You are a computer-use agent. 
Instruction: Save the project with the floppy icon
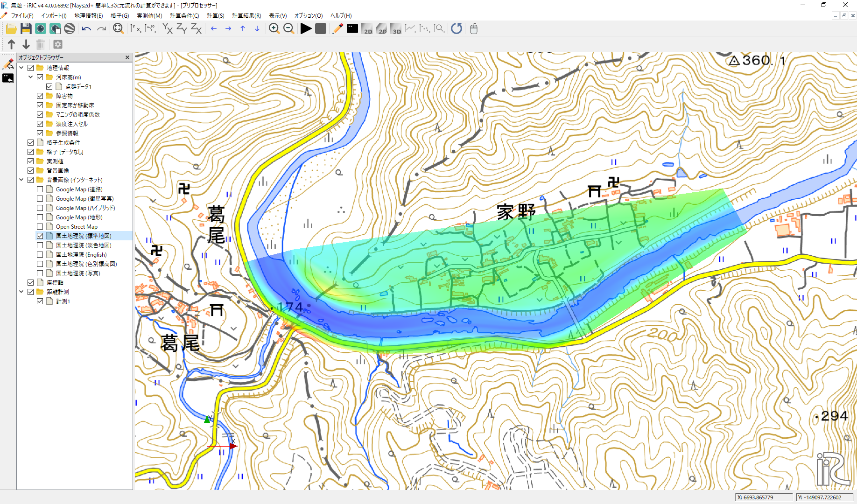[26, 29]
